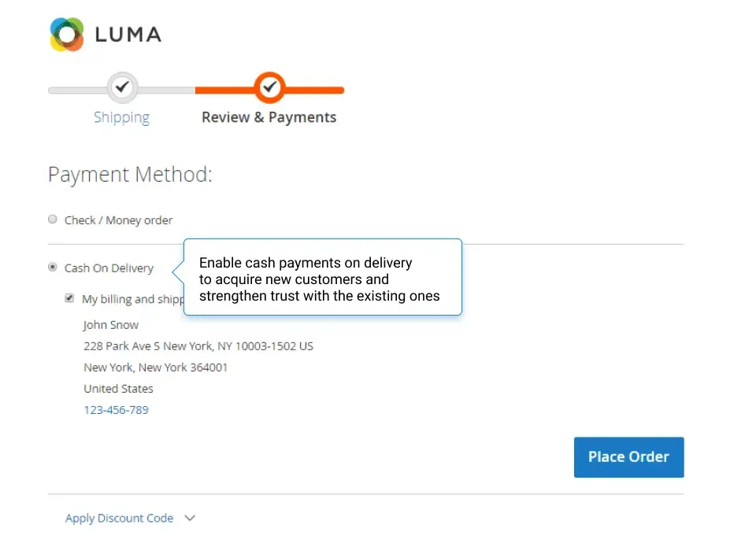Click the Payment Method heading
The image size is (756, 554).
coord(130,174)
